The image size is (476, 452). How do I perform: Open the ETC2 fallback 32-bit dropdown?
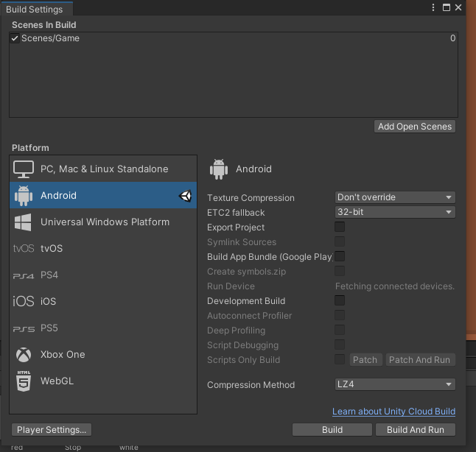(395, 212)
